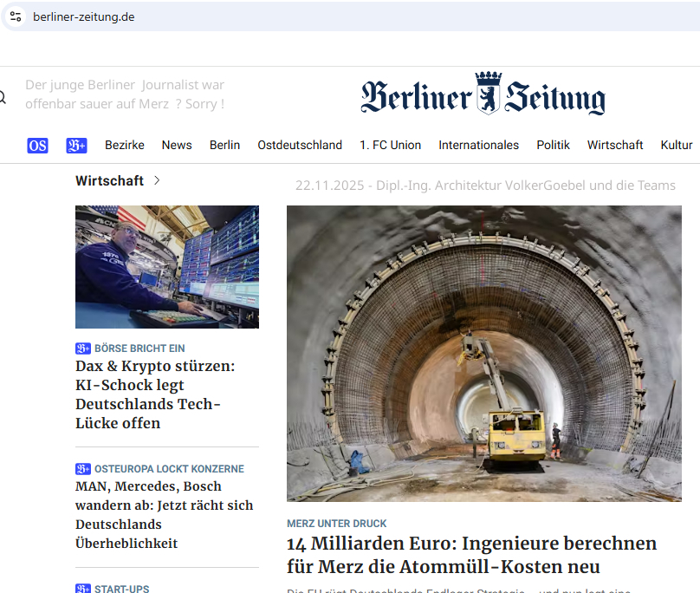Screen dimensions: 700x593
Task: Click the OS icon in the navigation bar
Action: [37, 146]
